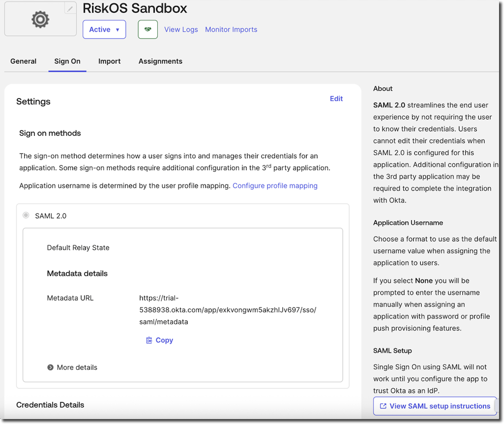Open the View Logs link
The image size is (504, 424).
(181, 30)
